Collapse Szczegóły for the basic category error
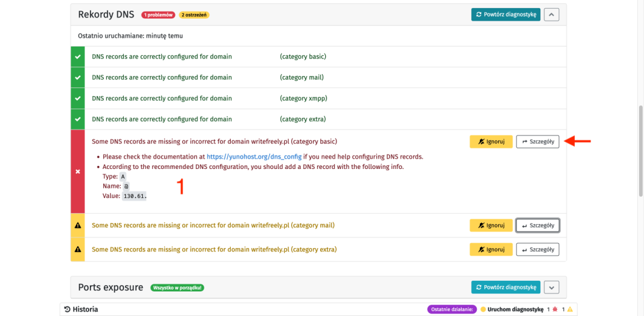This screenshot has width=644, height=316. (x=537, y=142)
